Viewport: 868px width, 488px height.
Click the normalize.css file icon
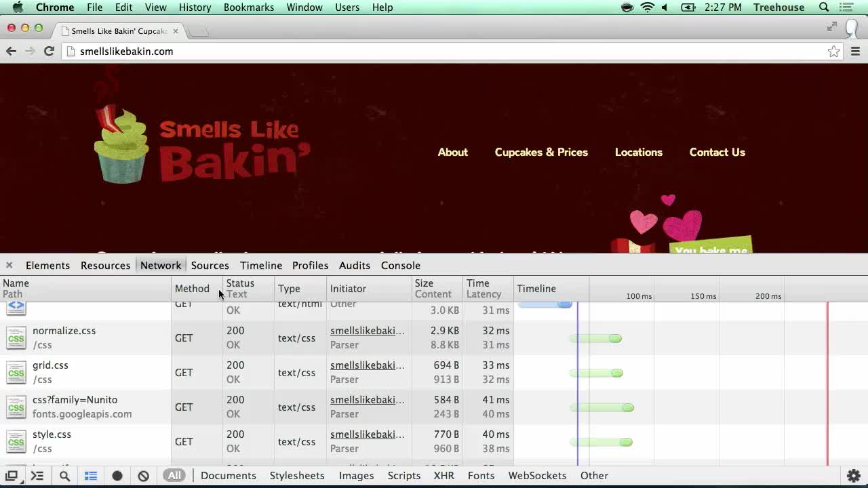pyautogui.click(x=16, y=338)
